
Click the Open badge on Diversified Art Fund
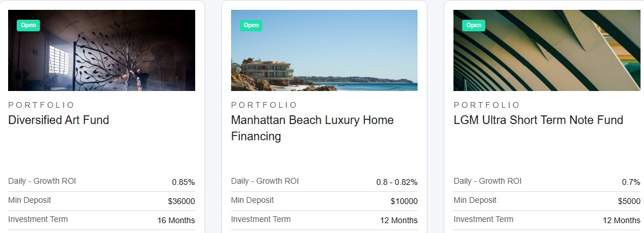[28, 26]
